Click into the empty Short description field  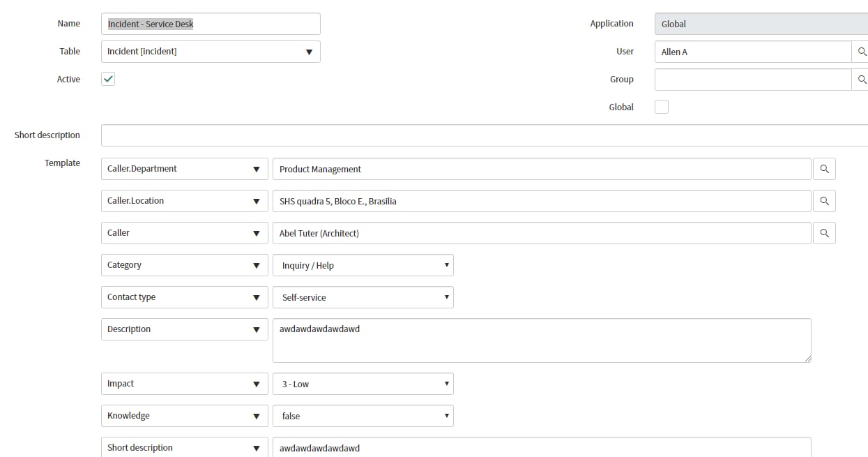point(418,135)
